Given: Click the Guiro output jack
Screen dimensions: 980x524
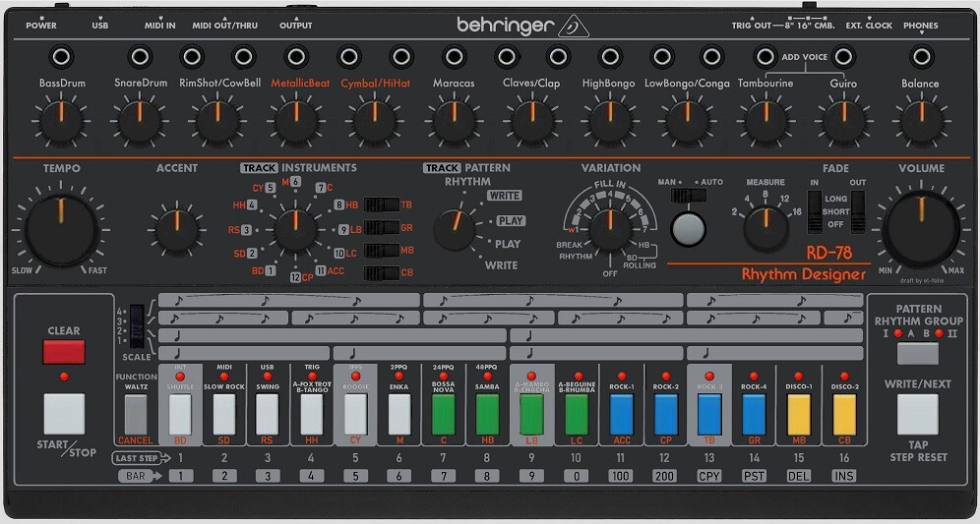Looking at the screenshot, I should click(843, 57).
